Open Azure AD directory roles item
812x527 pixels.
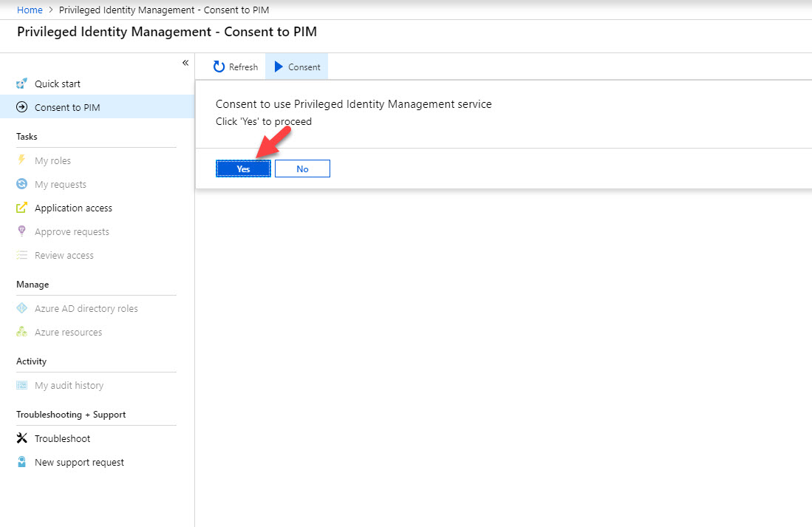coord(98,308)
